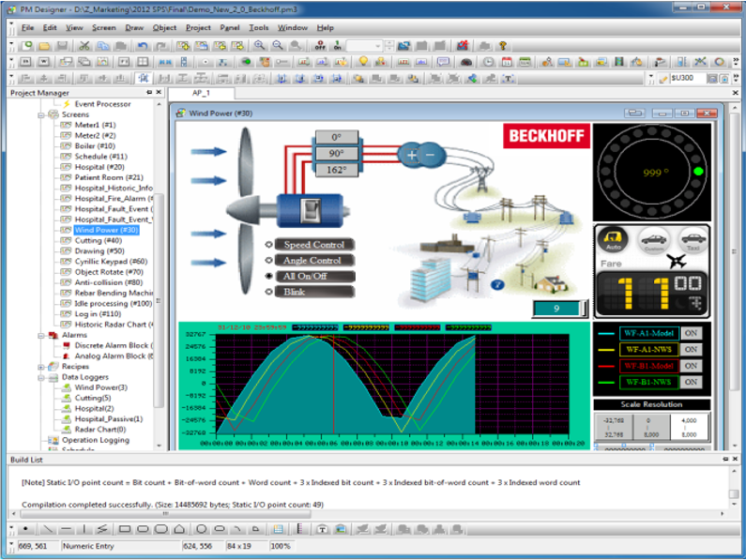Select the rectangle drawing tool
Screen dimensions: 746x560
click(125, 529)
